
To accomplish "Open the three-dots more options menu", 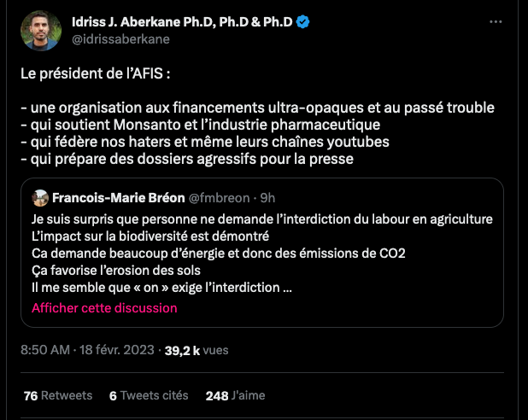I will [x=496, y=21].
